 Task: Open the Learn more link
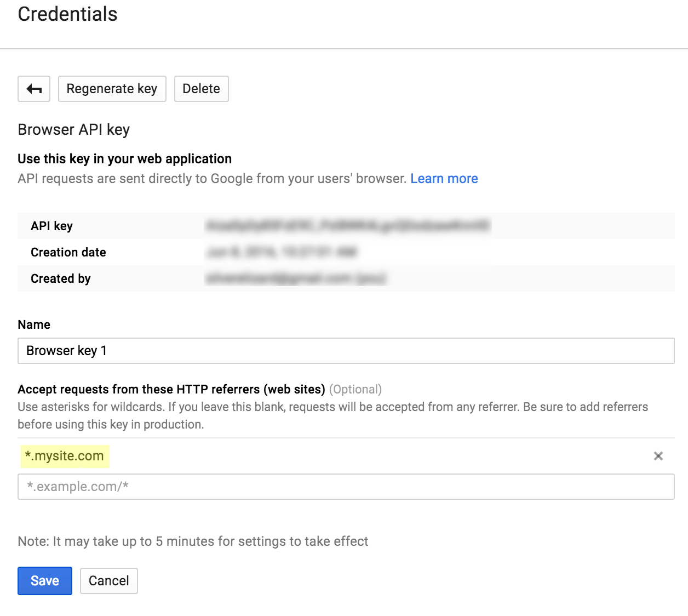coord(444,178)
